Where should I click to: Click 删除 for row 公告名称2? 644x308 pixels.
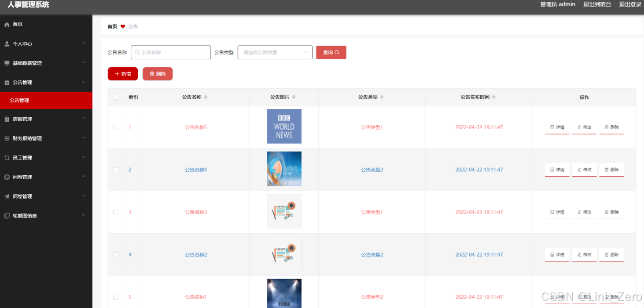point(612,255)
